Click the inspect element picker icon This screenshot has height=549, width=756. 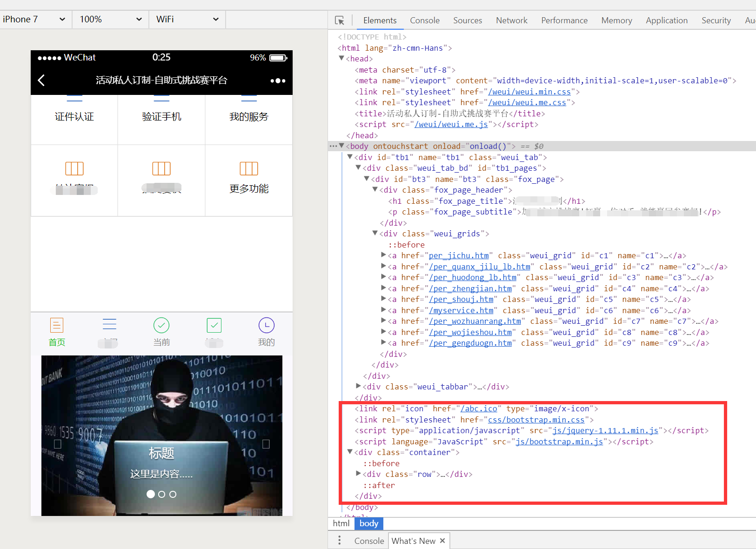tap(340, 20)
